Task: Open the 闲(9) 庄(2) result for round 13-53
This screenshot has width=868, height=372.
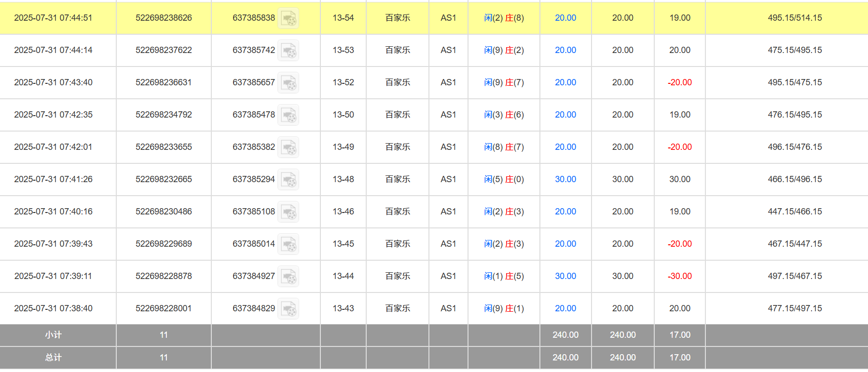Action: point(504,50)
